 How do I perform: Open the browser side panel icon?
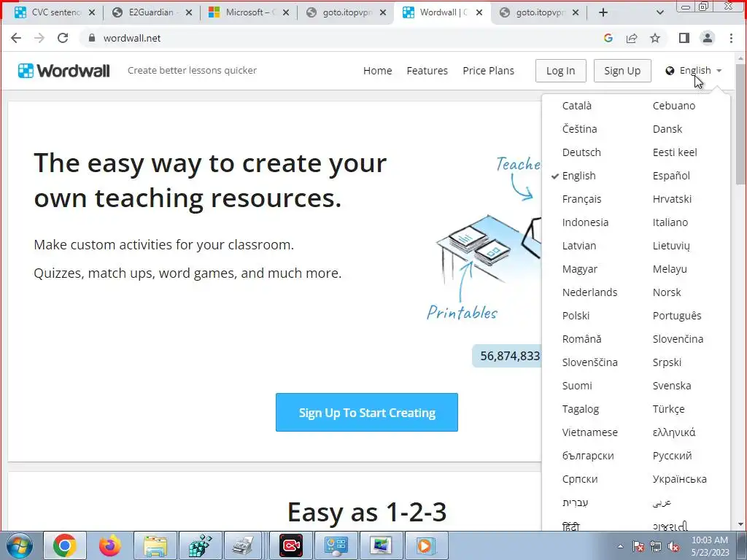coord(684,38)
